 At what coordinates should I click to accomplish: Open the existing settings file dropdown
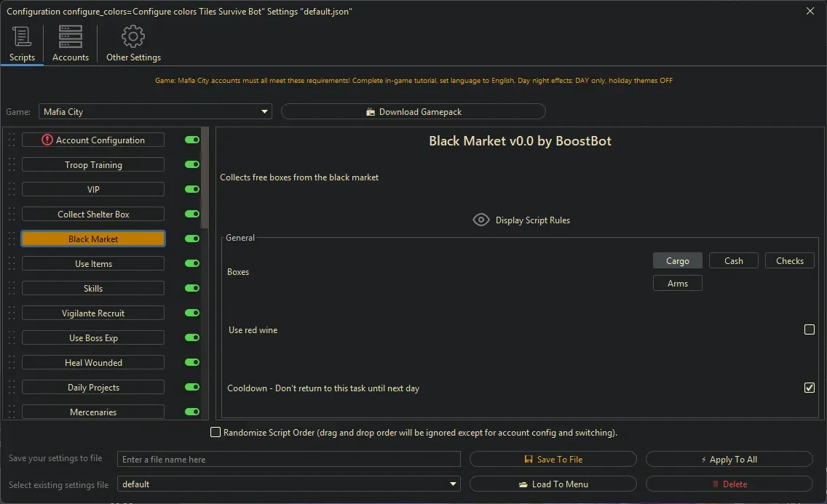(454, 484)
